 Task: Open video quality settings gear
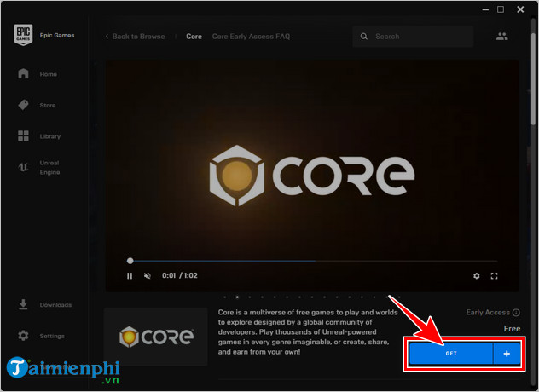tap(477, 276)
